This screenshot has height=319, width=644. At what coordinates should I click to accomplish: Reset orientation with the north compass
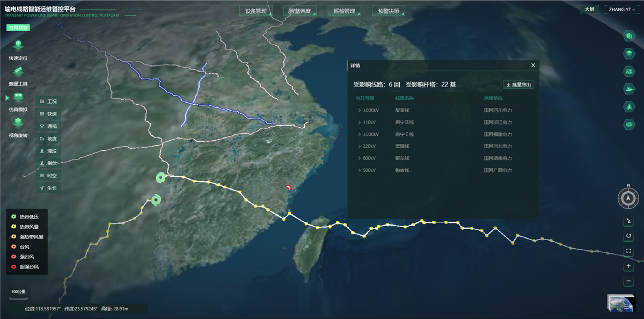click(x=628, y=199)
